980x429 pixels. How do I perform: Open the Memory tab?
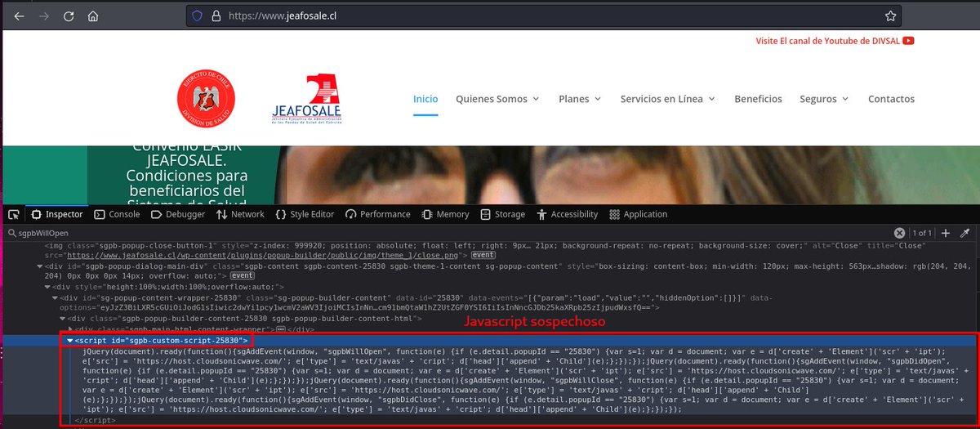[x=446, y=214]
